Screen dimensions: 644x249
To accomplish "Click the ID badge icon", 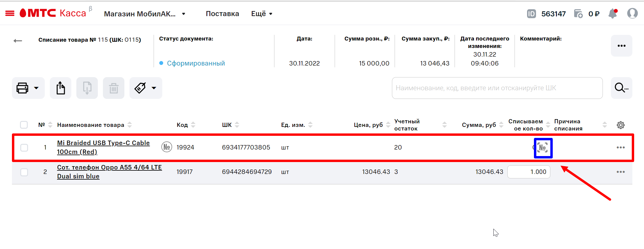I will [531, 14].
